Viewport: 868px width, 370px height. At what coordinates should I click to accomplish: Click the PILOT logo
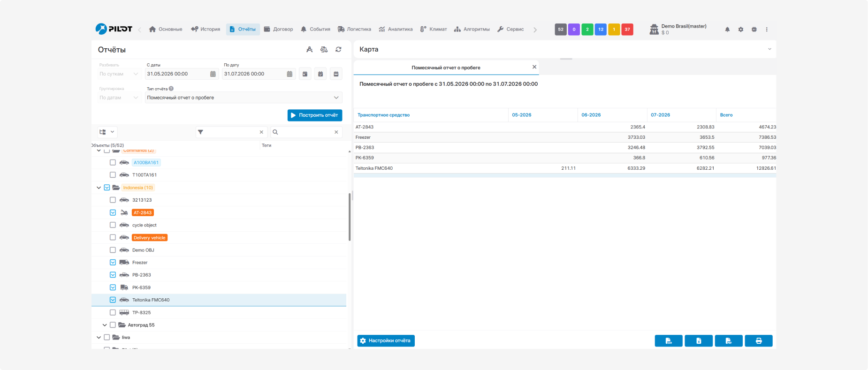(114, 29)
